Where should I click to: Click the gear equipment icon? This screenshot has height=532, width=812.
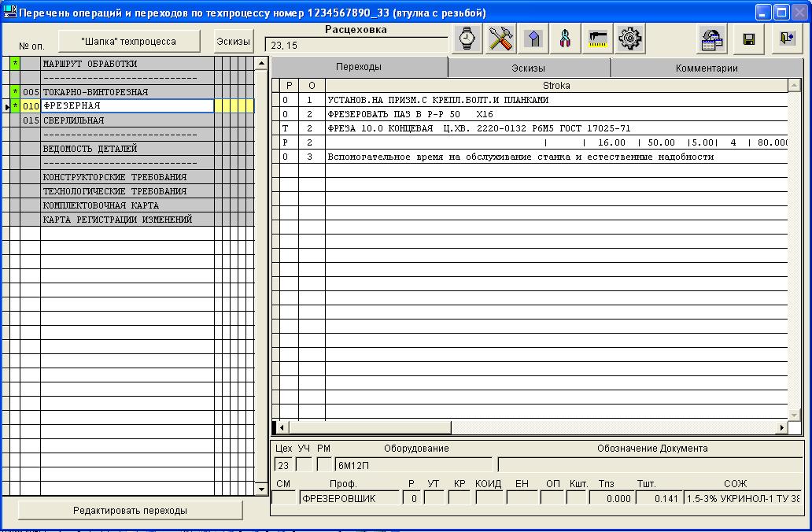click(629, 39)
